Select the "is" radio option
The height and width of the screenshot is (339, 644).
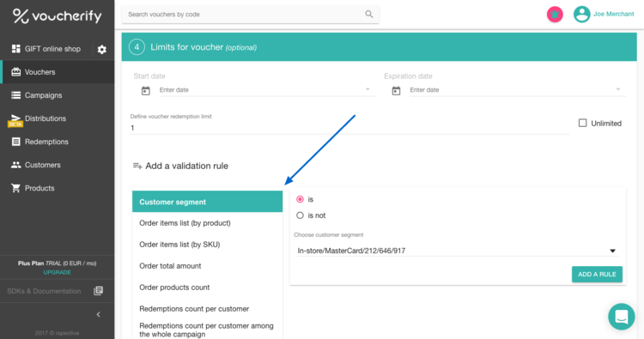(x=300, y=199)
